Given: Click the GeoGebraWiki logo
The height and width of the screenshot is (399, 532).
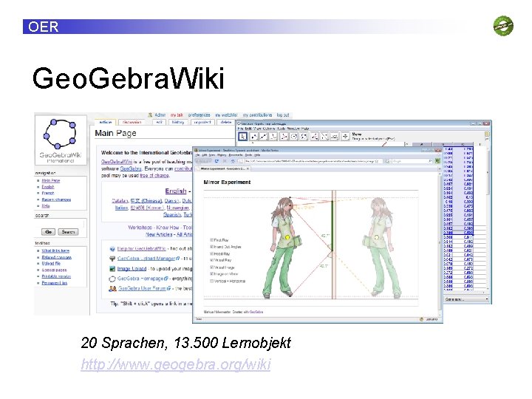Looking at the screenshot, I should pyautogui.click(x=61, y=140).
